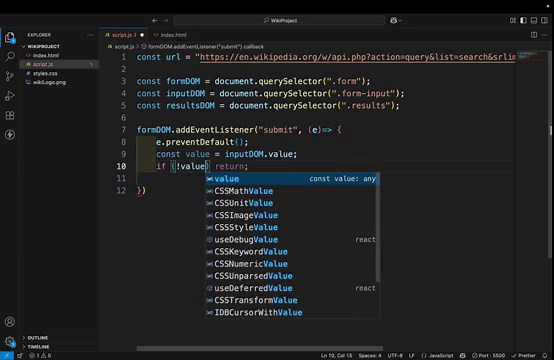Select CSSUnitValue from suggestions

(x=292, y=203)
